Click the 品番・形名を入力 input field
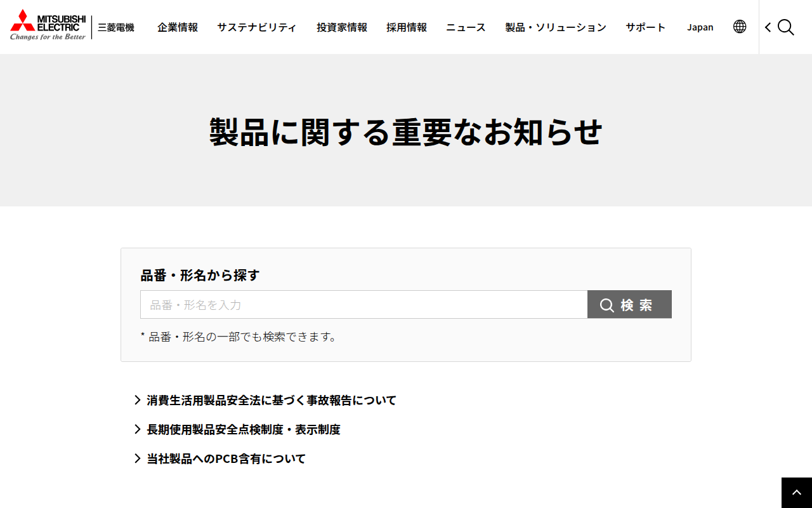This screenshot has height=508, width=812. click(363, 304)
